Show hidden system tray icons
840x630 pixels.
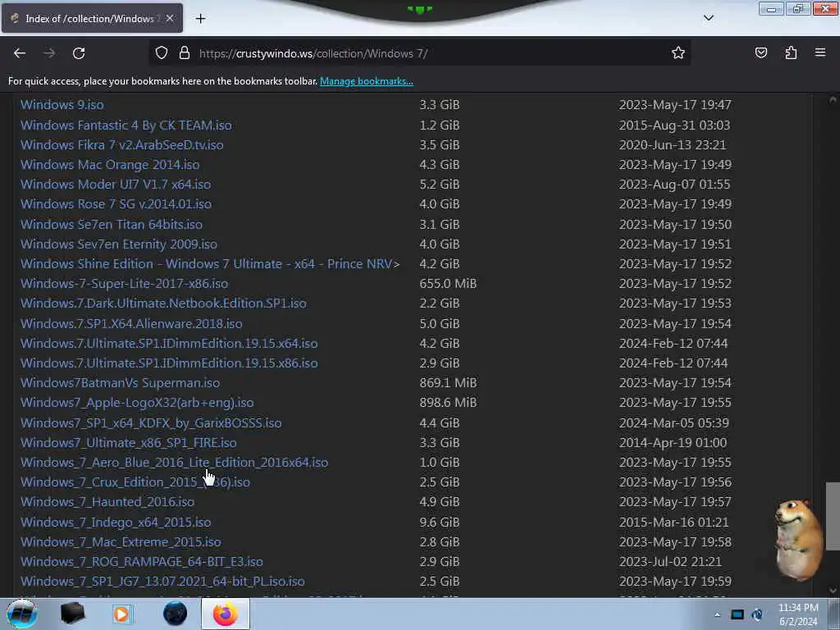coord(717,614)
